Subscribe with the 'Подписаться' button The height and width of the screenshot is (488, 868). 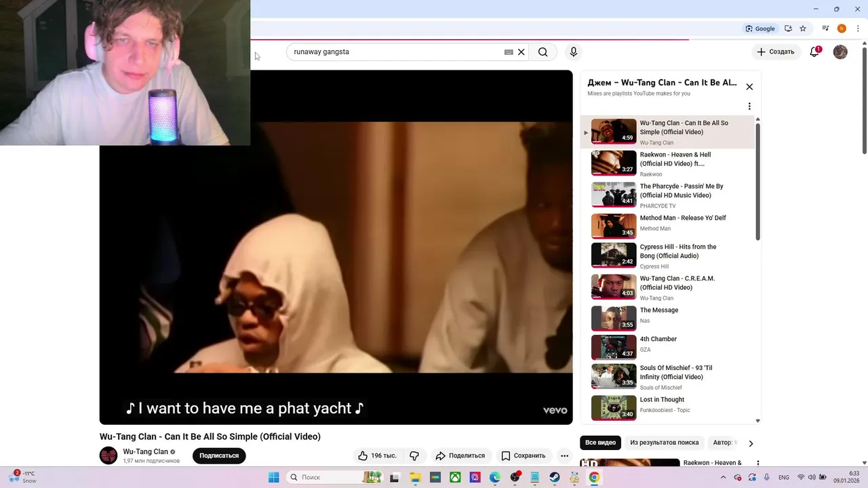(x=219, y=456)
